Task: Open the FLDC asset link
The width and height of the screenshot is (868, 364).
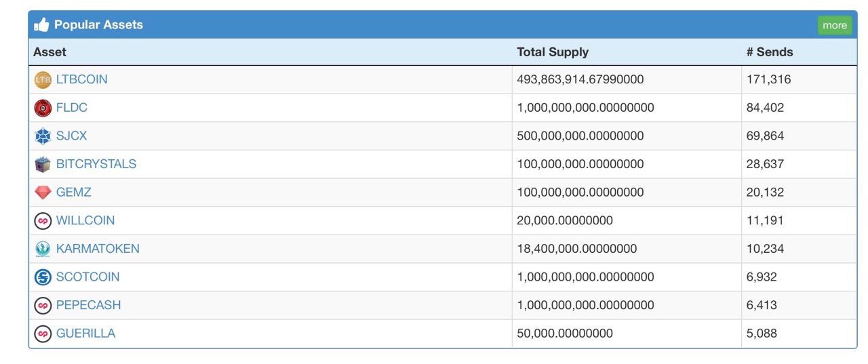Action: [x=72, y=108]
